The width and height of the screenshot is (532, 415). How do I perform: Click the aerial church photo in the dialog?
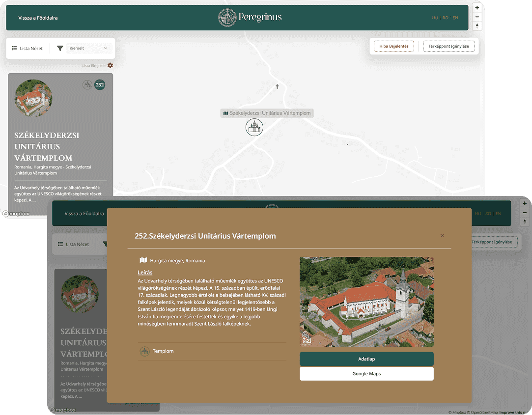pos(366,302)
